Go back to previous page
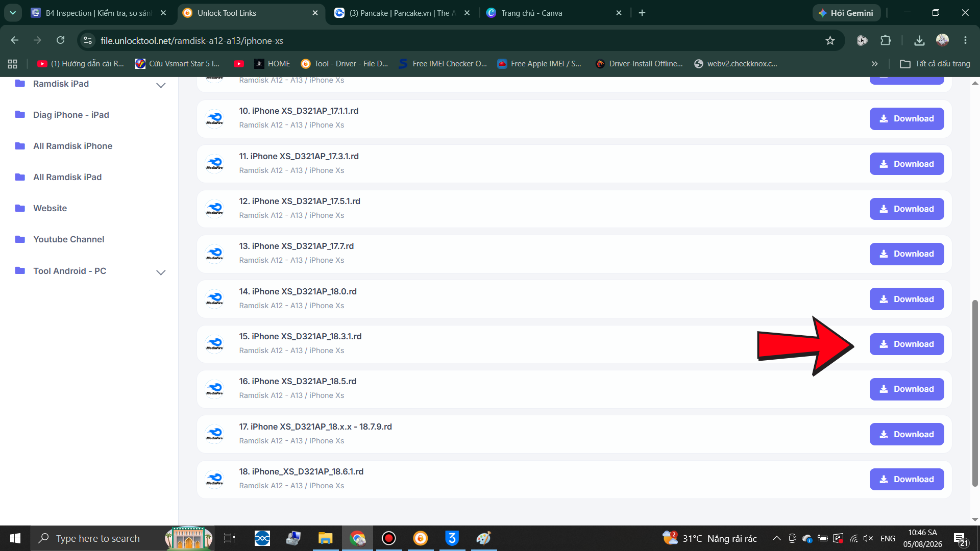Image resolution: width=980 pixels, height=551 pixels. point(14,40)
